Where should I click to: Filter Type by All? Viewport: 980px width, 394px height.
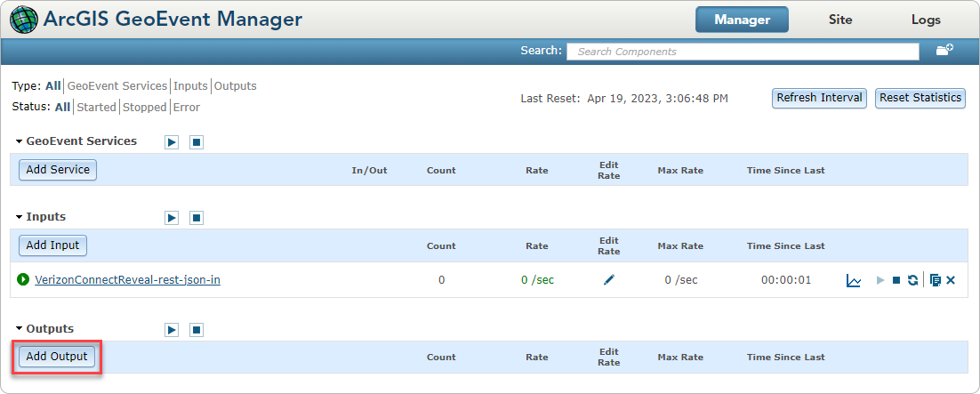pyautogui.click(x=53, y=85)
